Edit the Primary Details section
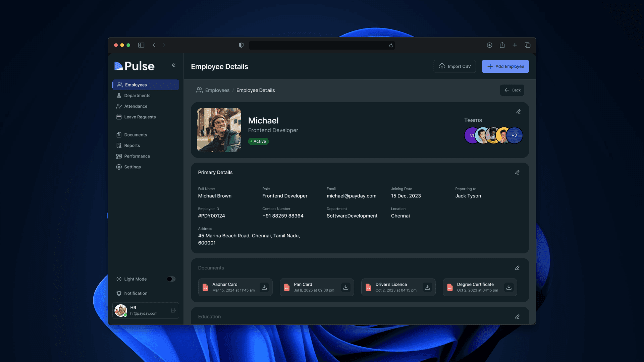Viewport: 644px width, 362px height. [517, 173]
